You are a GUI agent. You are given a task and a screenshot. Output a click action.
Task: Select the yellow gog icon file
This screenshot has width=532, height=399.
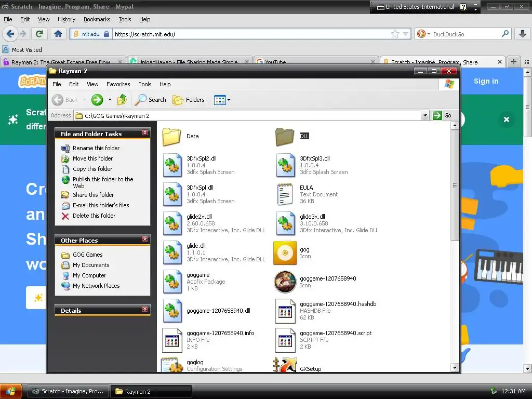(285, 253)
